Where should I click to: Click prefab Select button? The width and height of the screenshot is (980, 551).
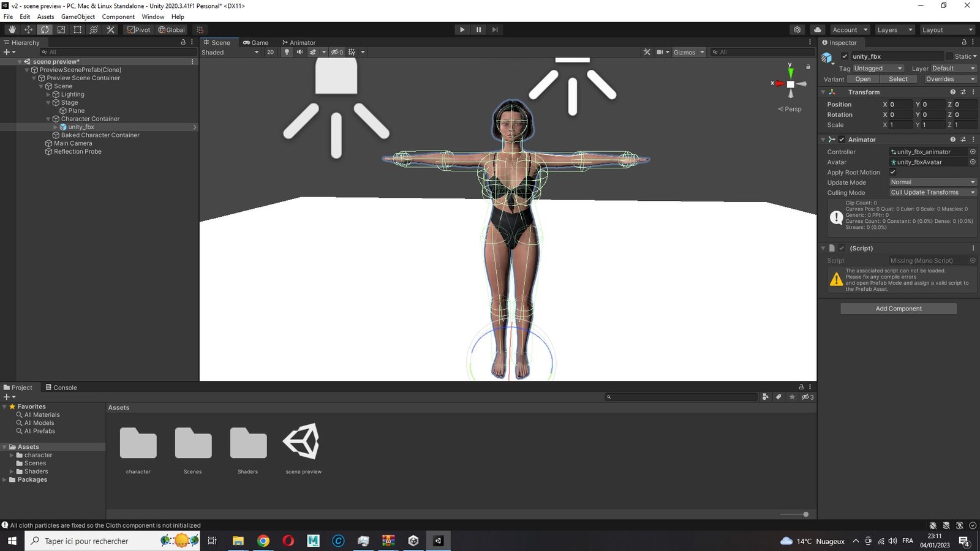point(898,79)
